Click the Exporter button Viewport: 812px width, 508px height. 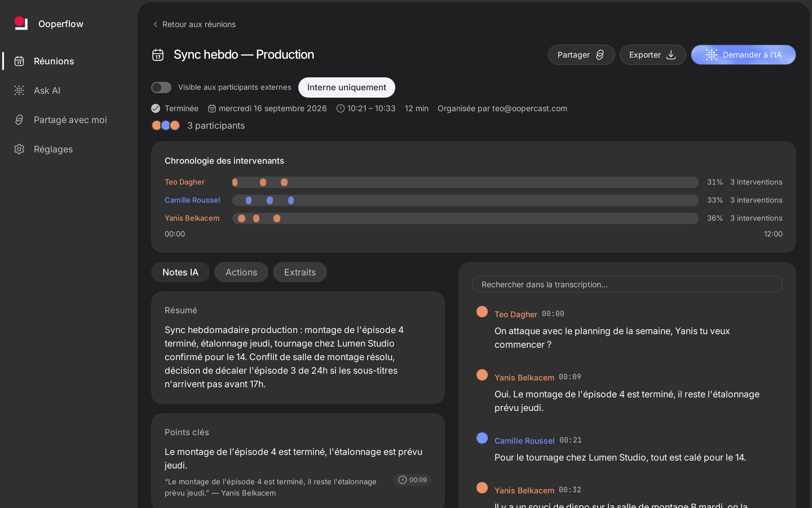[x=652, y=55]
